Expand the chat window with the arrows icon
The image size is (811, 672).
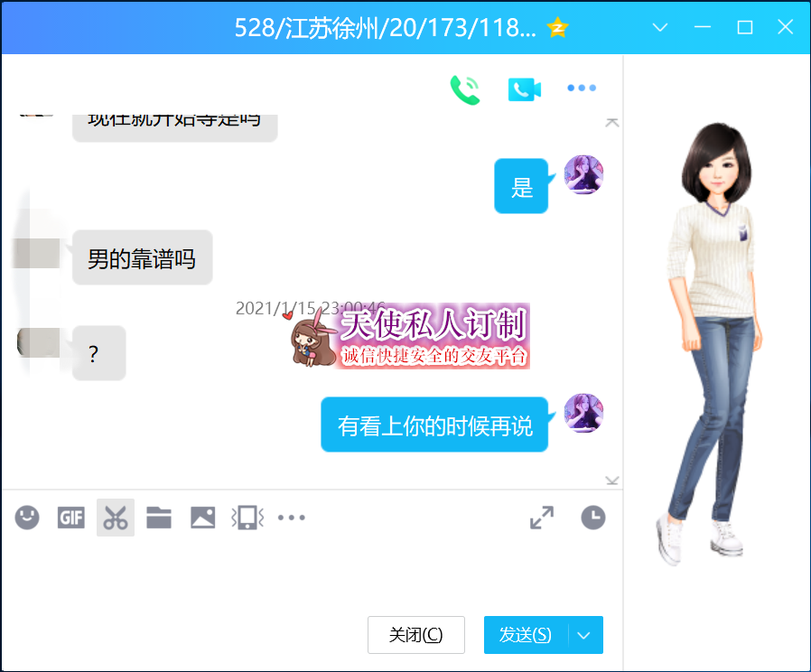point(542,517)
